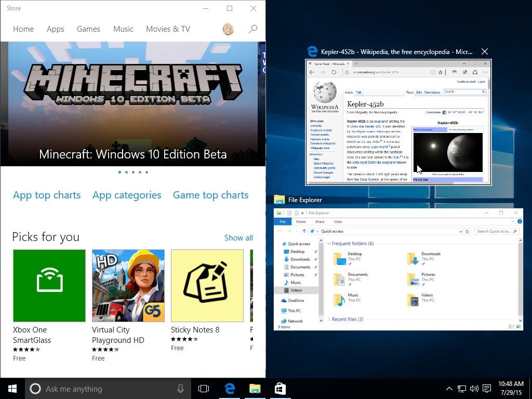532x399 pixels.
Task: Open the address bar dropdown in File Explorer
Action: coord(460,231)
